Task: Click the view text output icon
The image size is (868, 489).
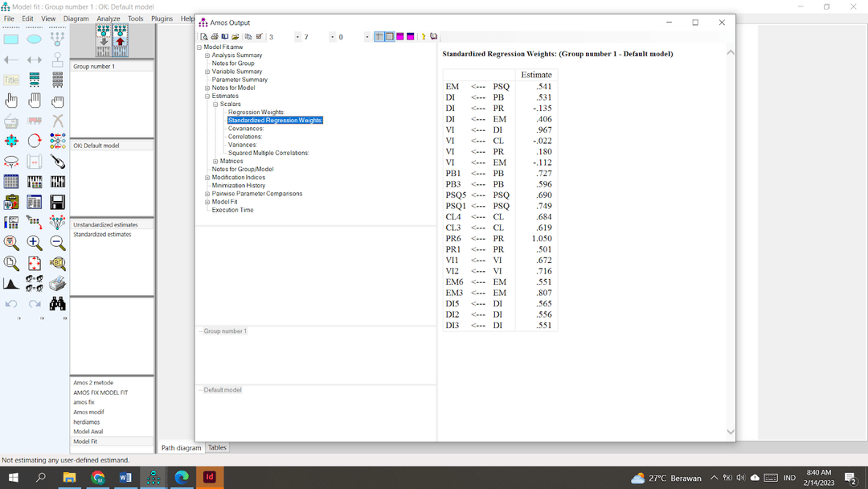Action: pos(35,202)
